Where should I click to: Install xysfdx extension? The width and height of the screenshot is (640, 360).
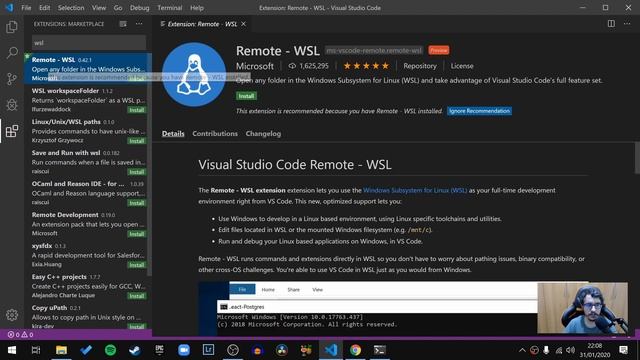137,265
